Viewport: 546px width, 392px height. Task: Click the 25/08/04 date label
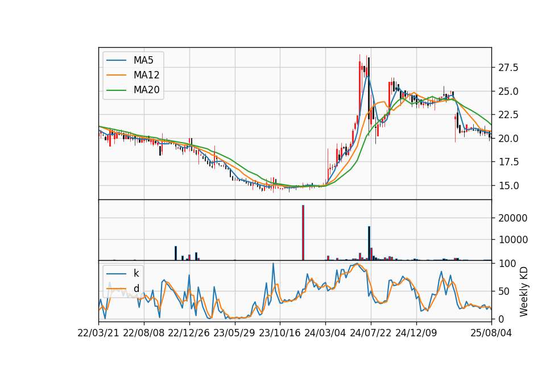(491, 333)
